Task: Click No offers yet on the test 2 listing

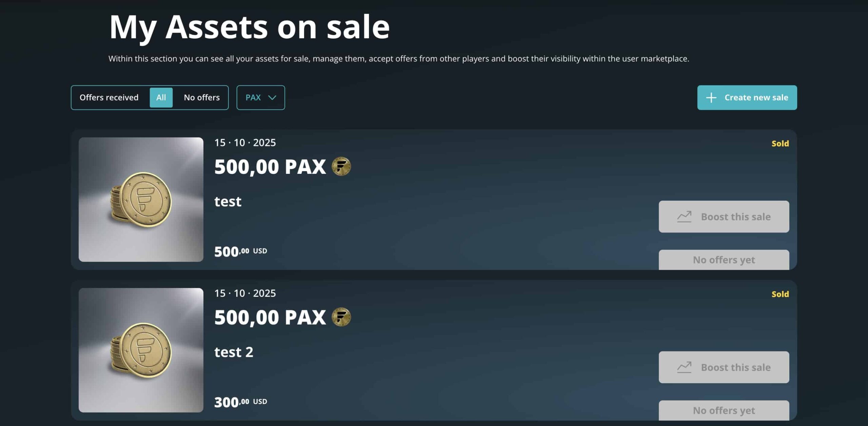Action: click(724, 410)
